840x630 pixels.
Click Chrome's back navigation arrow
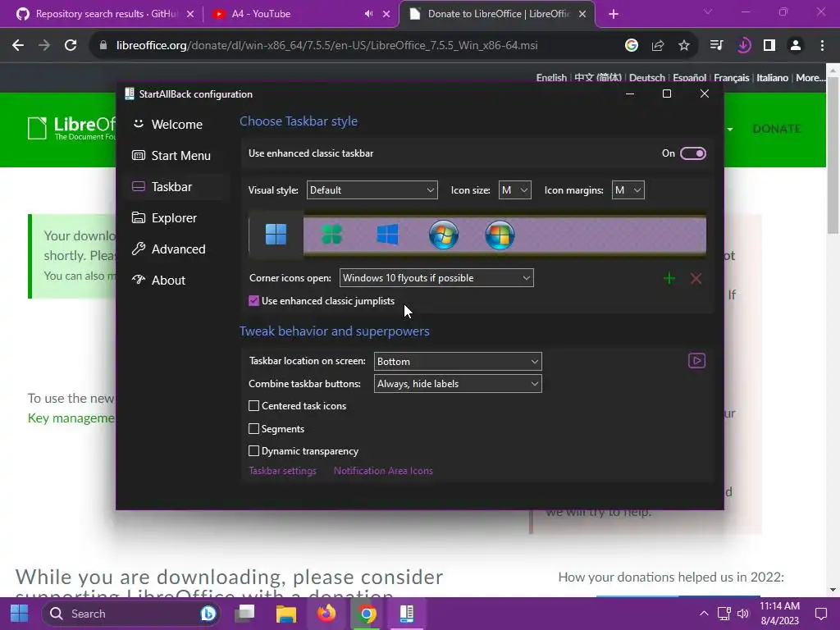click(18, 46)
